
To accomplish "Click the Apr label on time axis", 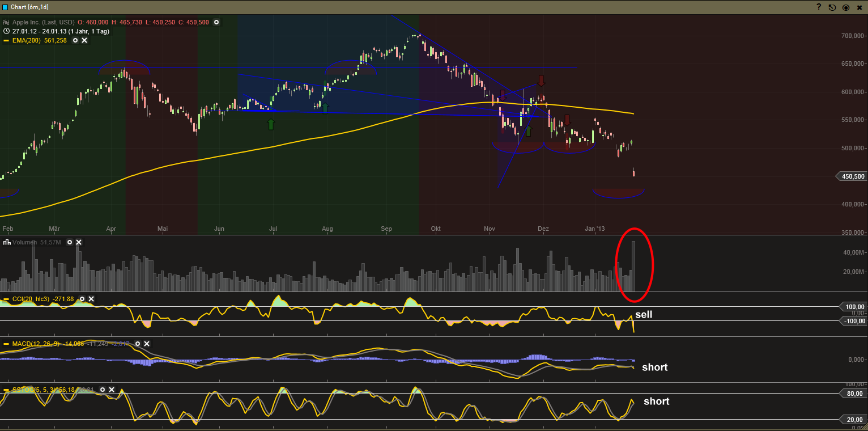I will point(111,229).
